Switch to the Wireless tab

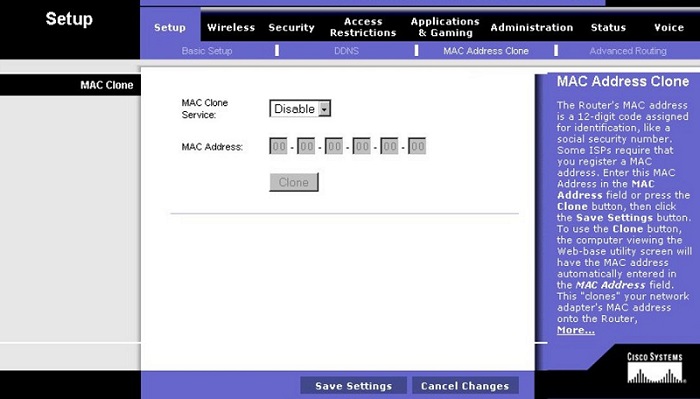(x=231, y=27)
